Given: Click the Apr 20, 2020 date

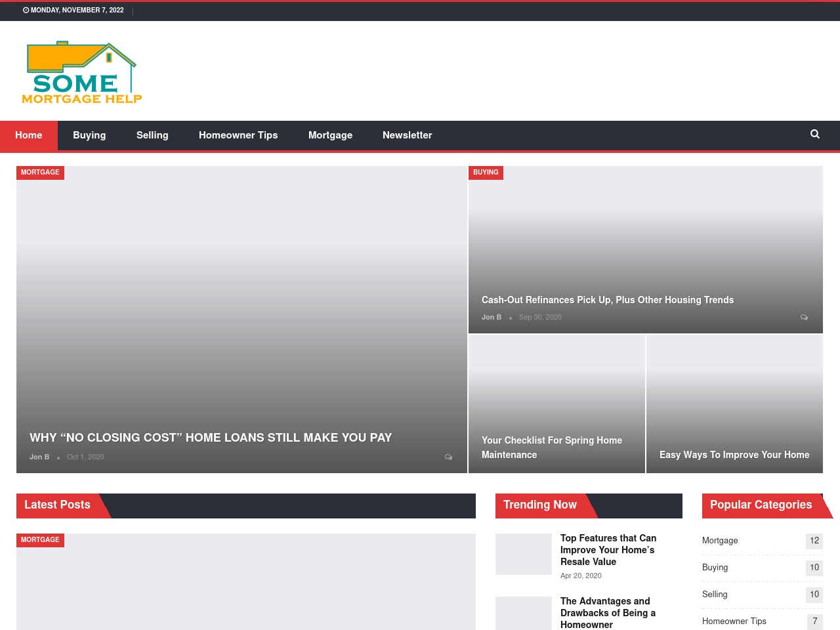Looking at the screenshot, I should pyautogui.click(x=581, y=576).
